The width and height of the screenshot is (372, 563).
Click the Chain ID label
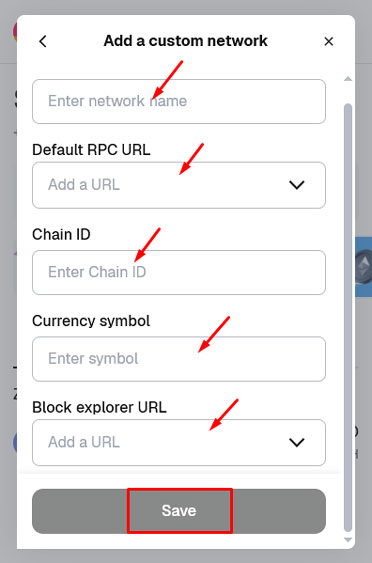[x=61, y=234]
